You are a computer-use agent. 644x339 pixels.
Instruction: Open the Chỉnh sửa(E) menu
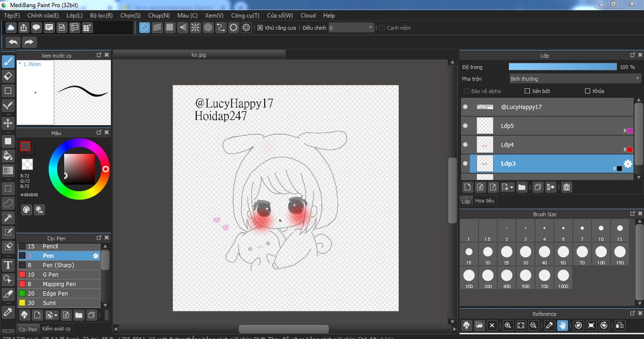(x=43, y=15)
